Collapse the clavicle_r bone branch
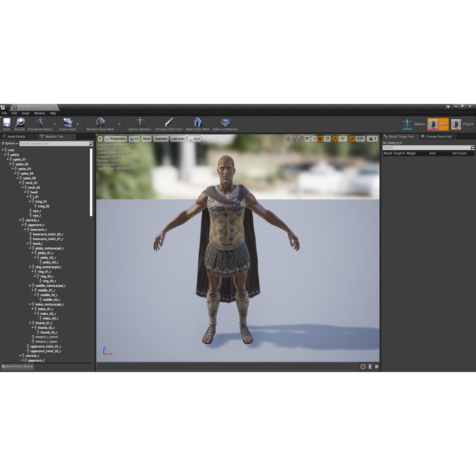Screen dimensions: 476x476 coord(20,220)
